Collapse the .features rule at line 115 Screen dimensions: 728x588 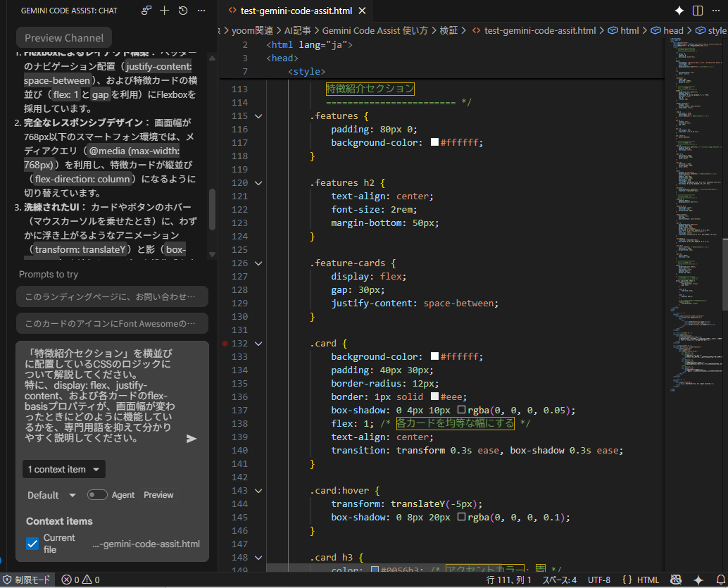(x=258, y=116)
